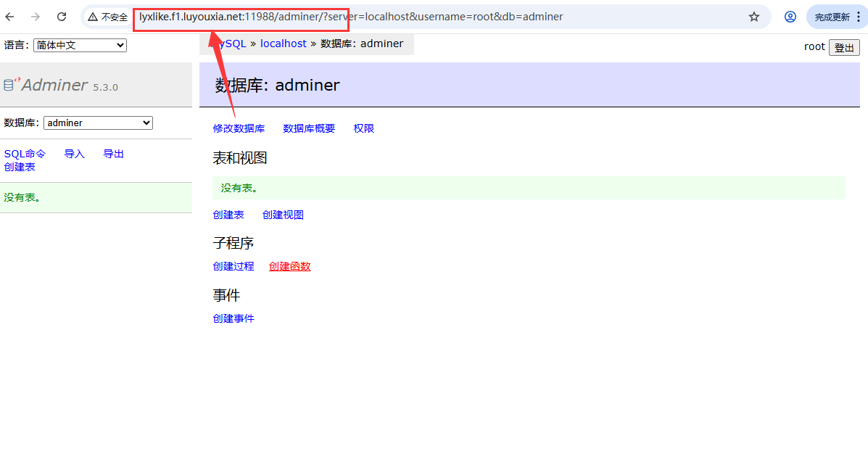The image size is (868, 454).
Task: Click the 登出 logout button
Action: (x=844, y=47)
